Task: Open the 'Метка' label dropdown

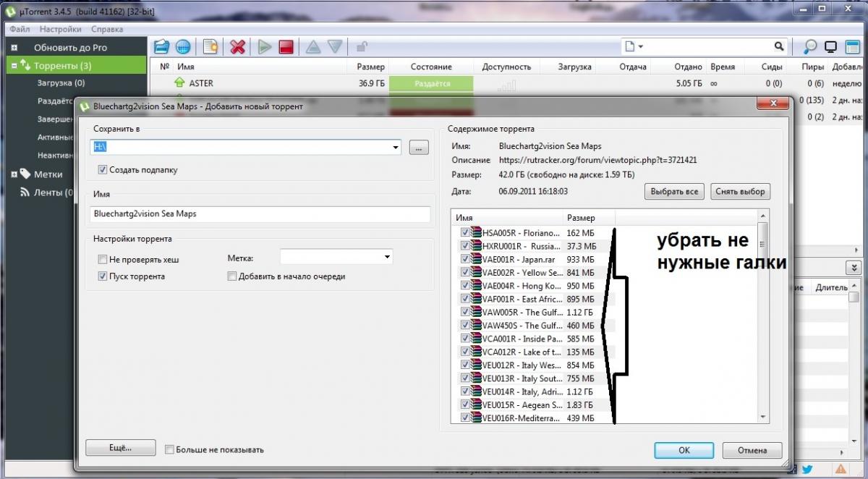Action: [x=388, y=257]
